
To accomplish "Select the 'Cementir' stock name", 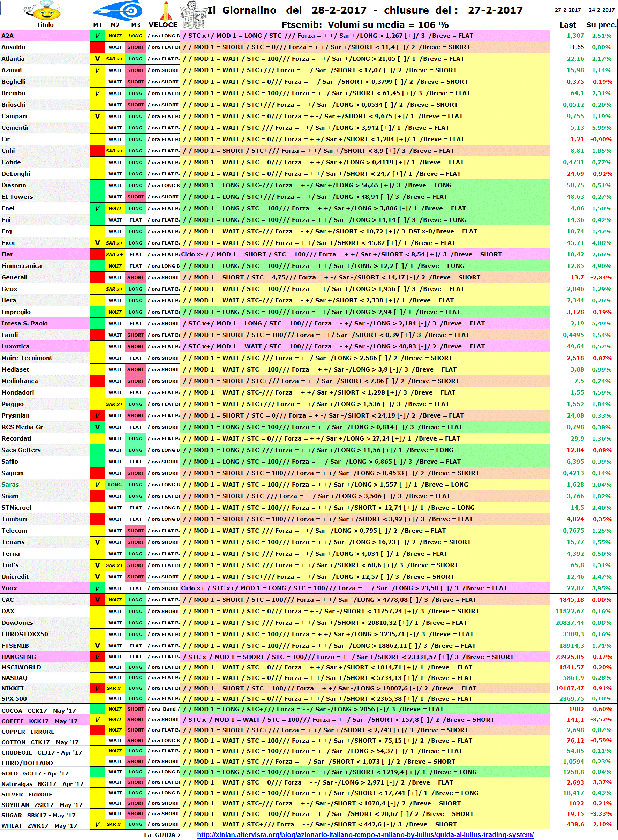I will 15,128.
